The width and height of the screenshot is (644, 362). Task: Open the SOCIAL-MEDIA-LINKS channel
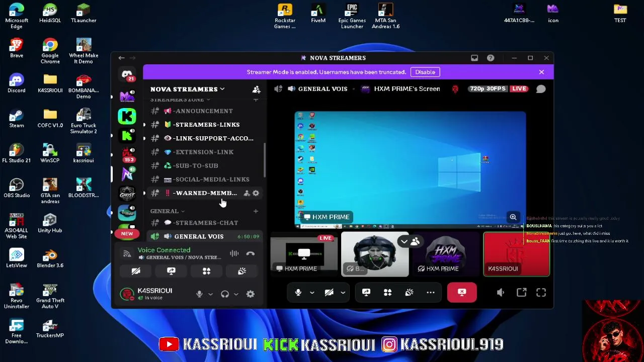coord(204,179)
